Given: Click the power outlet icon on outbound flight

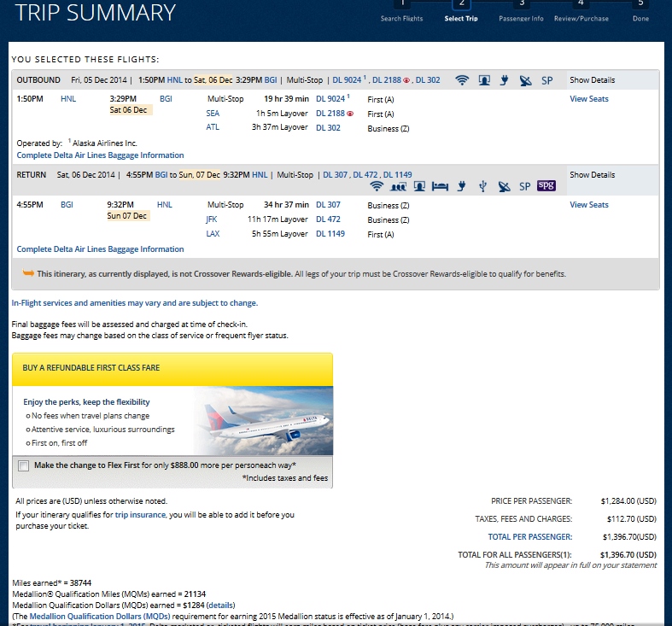Looking at the screenshot, I should coord(505,80).
